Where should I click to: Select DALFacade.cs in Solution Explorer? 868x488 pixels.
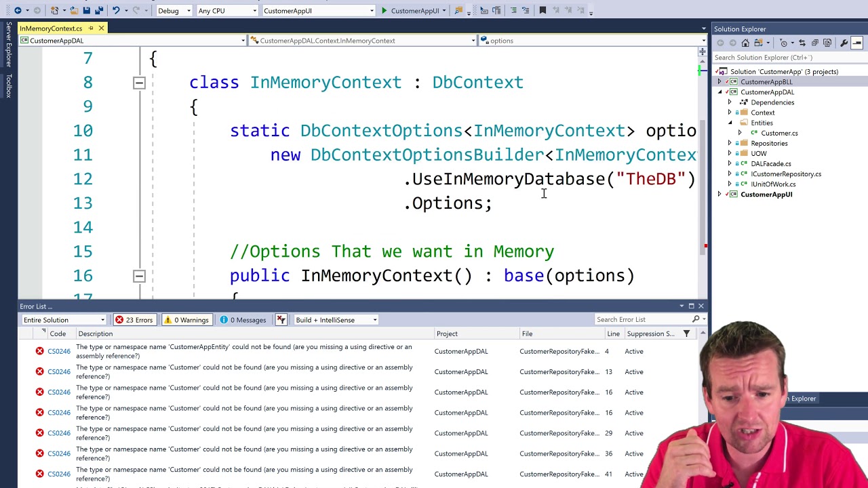click(771, 163)
